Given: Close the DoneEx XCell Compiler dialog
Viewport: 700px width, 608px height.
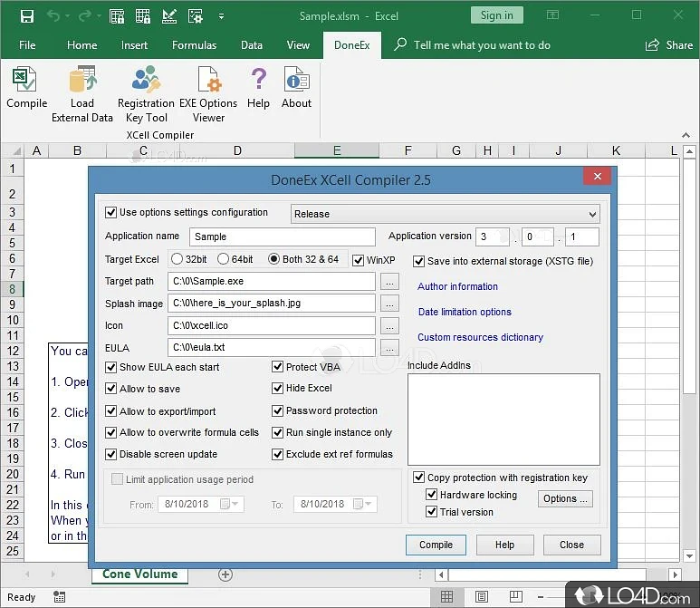Looking at the screenshot, I should click(598, 176).
